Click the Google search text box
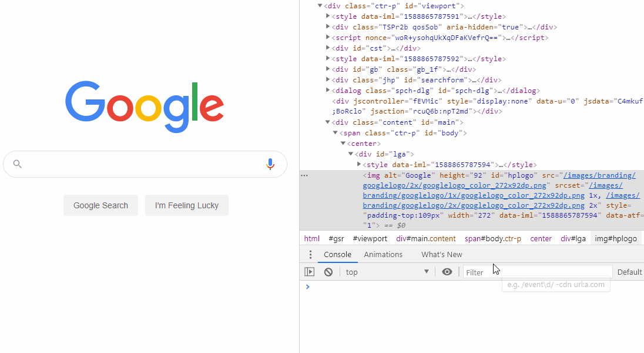Image resolution: width=644 pixels, height=353 pixels. pyautogui.click(x=145, y=164)
